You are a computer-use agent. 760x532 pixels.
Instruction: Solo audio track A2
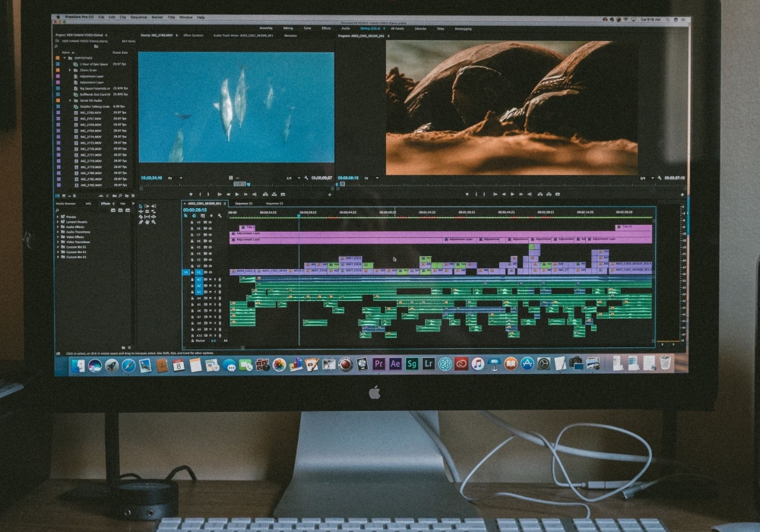coord(215,286)
